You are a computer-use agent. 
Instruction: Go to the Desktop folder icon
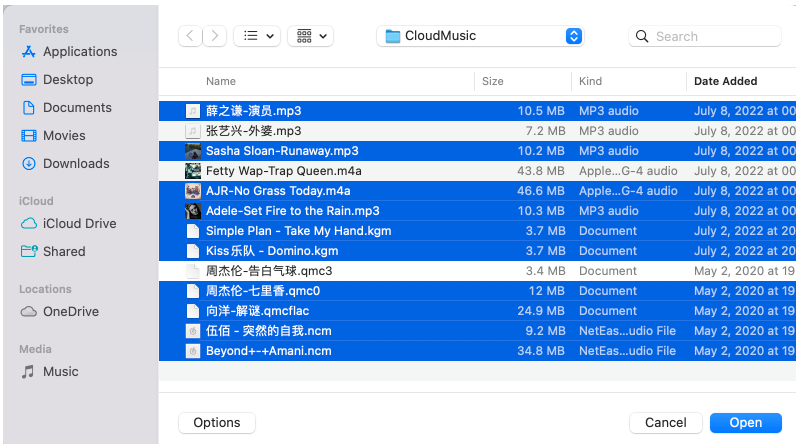tap(29, 80)
